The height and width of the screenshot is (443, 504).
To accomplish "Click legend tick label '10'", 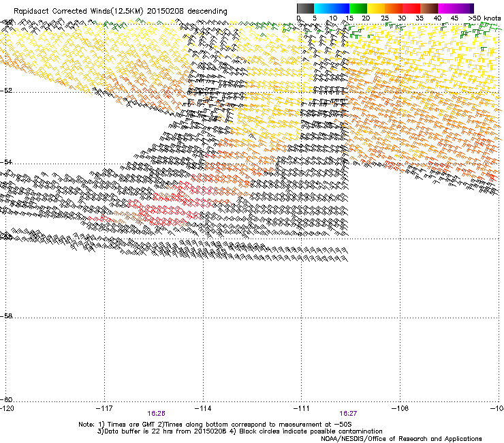I will click(332, 18).
